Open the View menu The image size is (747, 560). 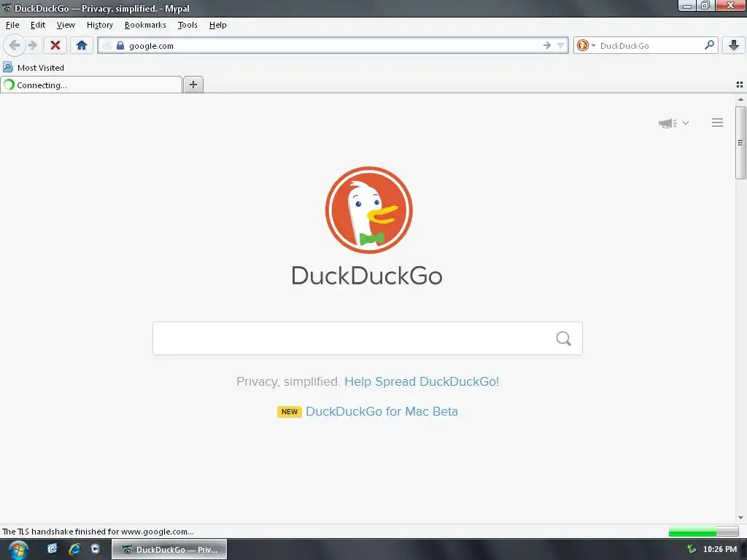pos(66,26)
